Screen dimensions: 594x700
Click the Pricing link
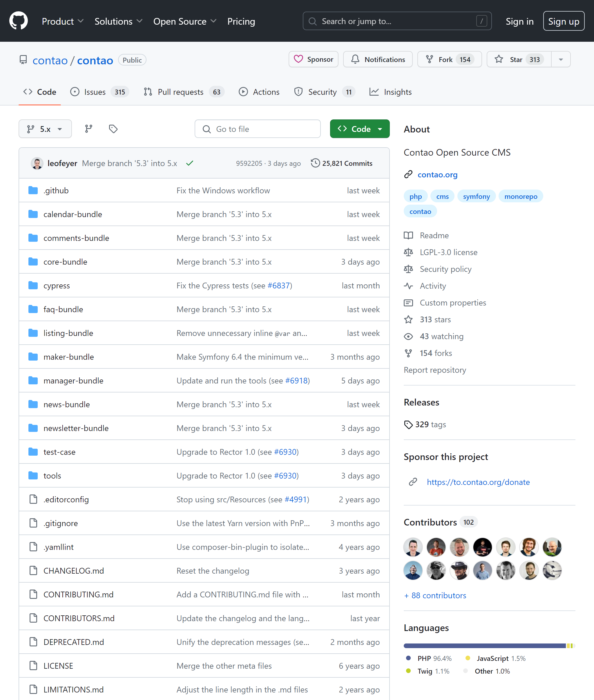[x=241, y=21]
